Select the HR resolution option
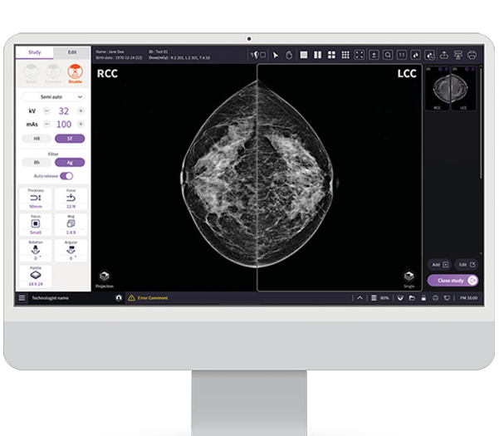The image size is (504, 436). click(36, 139)
